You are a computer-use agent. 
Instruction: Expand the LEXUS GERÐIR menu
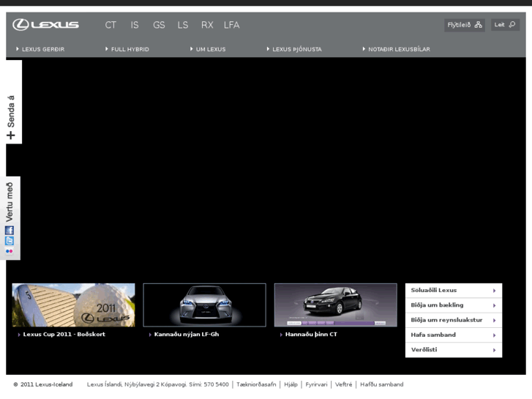pos(40,49)
